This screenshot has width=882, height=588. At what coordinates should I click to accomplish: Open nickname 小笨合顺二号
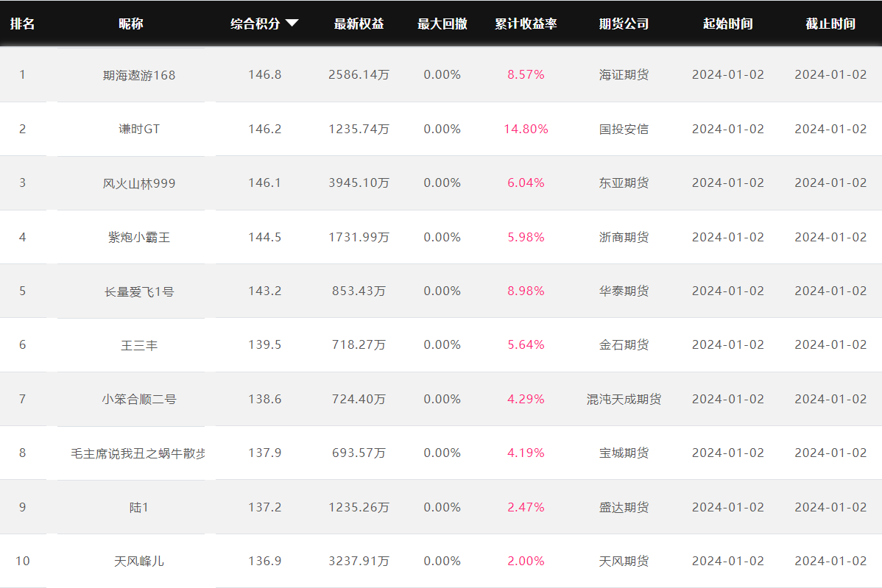(139, 399)
